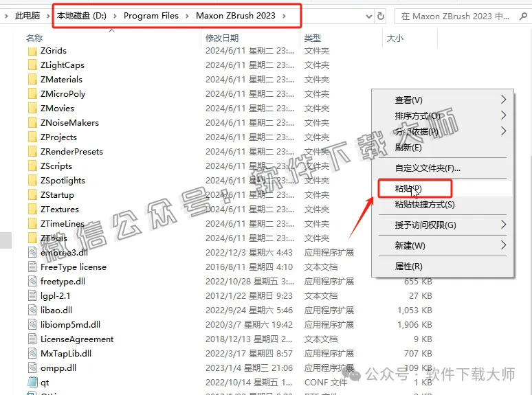
Task: Click the 2016/8/11 星期四 4:10 date cell
Action: click(x=249, y=267)
